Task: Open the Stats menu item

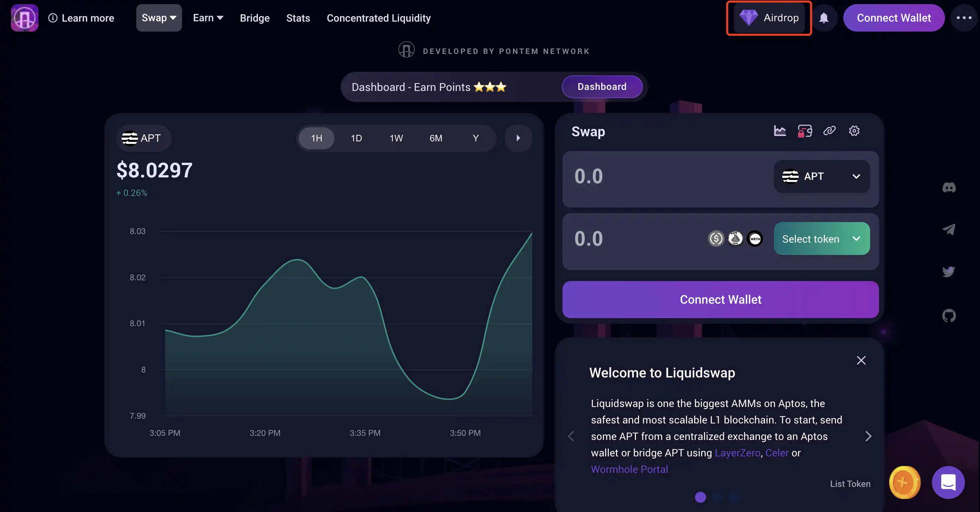Action: (298, 18)
